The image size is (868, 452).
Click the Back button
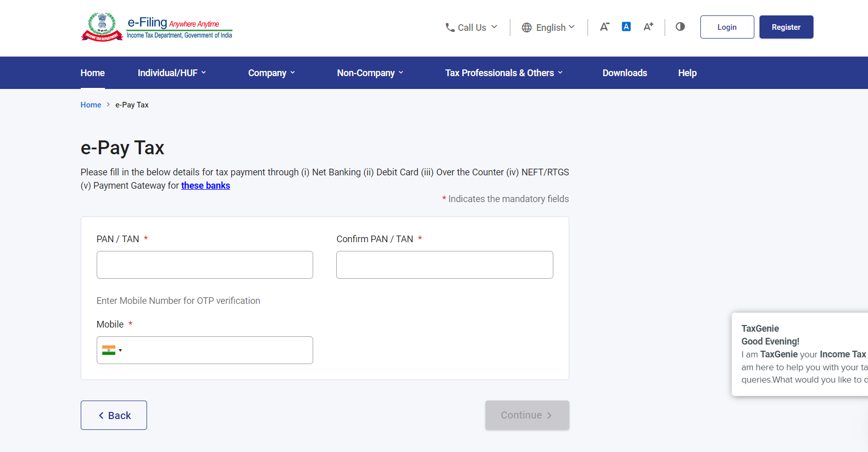tap(114, 415)
